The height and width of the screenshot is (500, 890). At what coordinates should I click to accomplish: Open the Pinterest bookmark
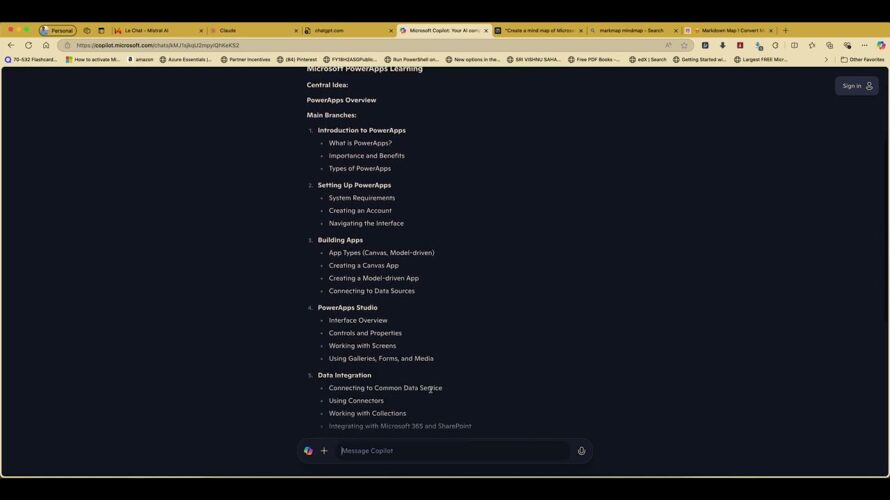coord(297,60)
